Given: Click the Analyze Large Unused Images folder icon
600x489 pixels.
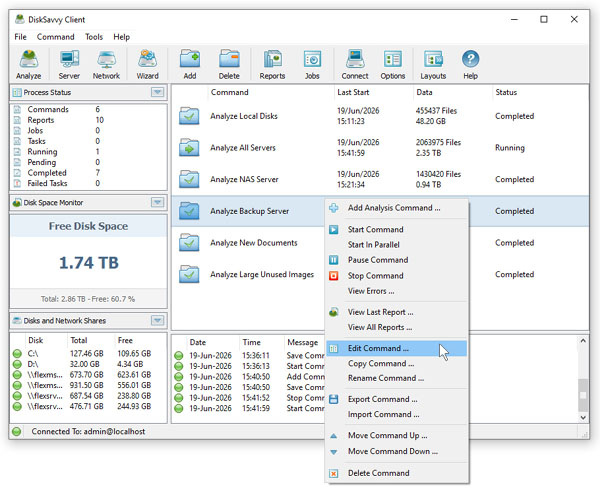Looking at the screenshot, I should pos(189,274).
